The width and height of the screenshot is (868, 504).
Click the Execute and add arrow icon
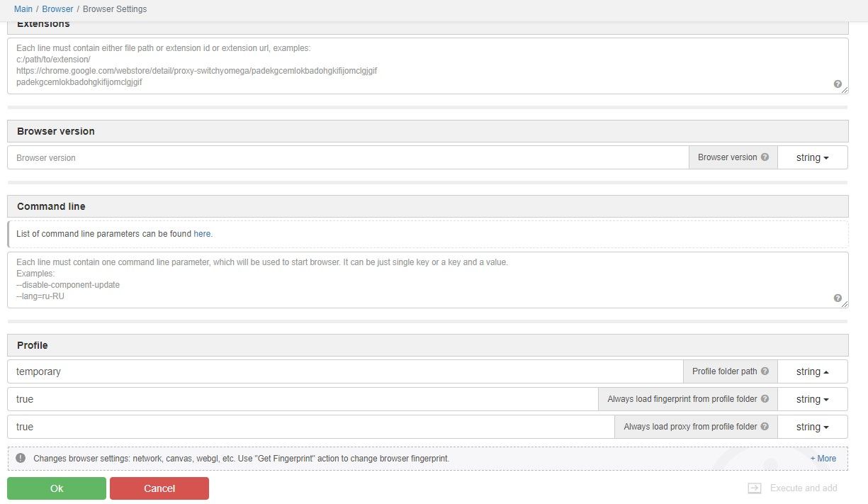[755, 488]
